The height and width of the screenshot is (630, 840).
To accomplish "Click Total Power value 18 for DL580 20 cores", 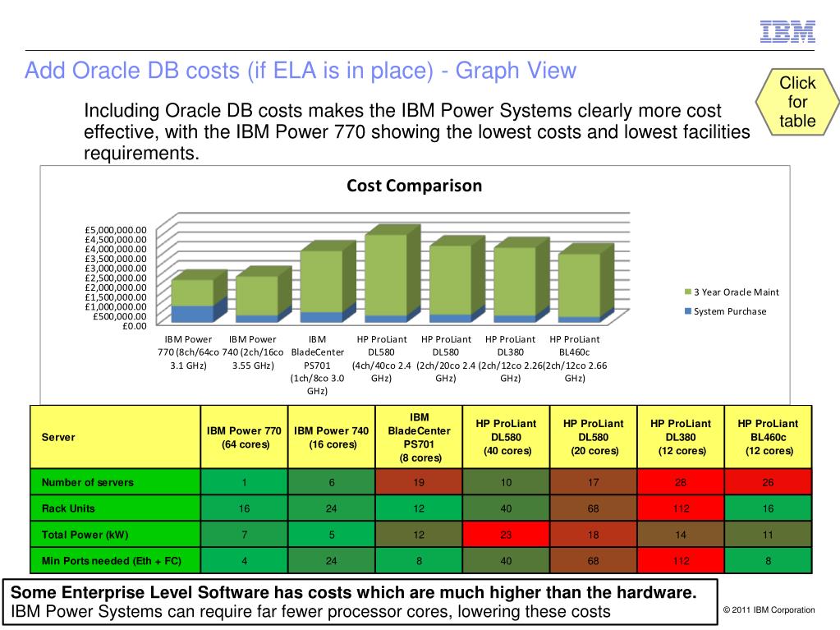I will point(594,535).
